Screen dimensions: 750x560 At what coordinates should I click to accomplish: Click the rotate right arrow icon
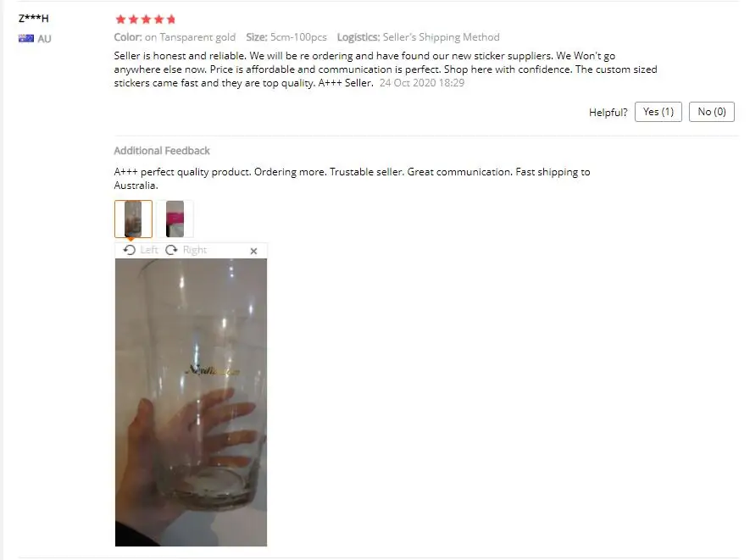coord(171,250)
